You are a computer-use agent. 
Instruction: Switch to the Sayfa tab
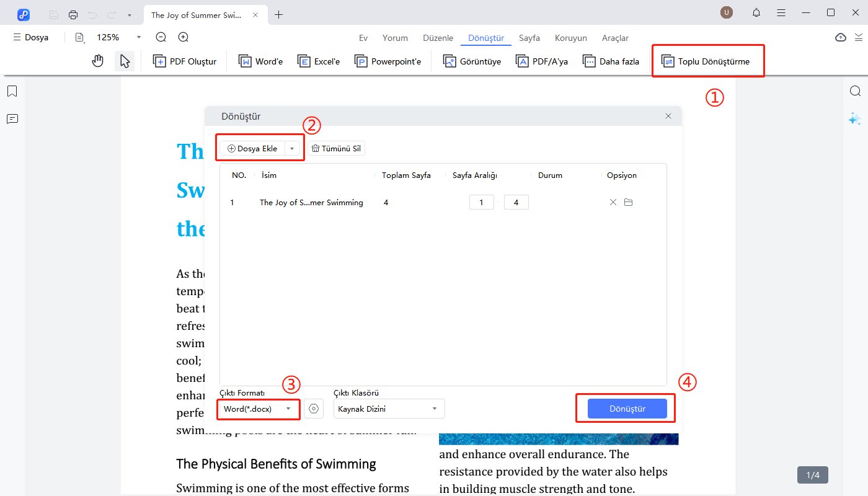[x=529, y=38]
